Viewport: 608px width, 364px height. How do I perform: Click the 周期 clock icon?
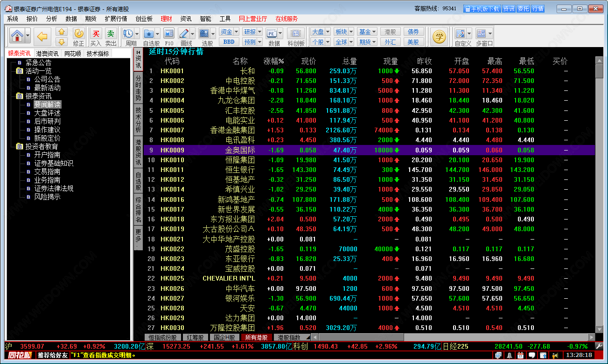tap(128, 34)
